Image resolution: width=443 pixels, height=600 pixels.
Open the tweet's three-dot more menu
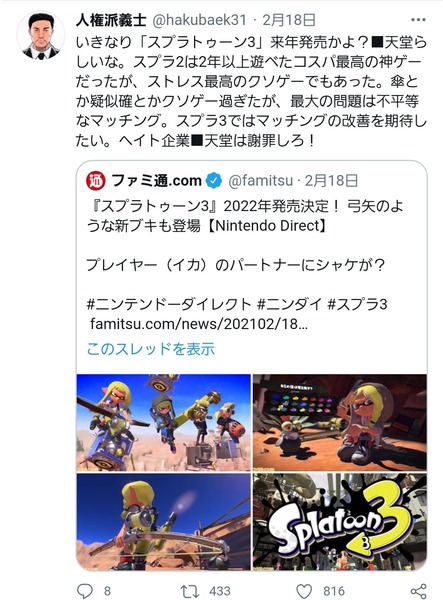point(418,20)
